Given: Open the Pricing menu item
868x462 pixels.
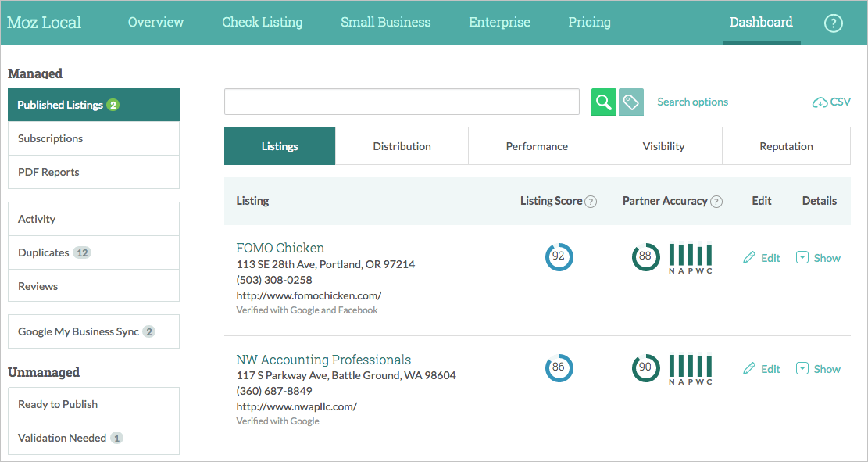Looking at the screenshot, I should (x=589, y=22).
